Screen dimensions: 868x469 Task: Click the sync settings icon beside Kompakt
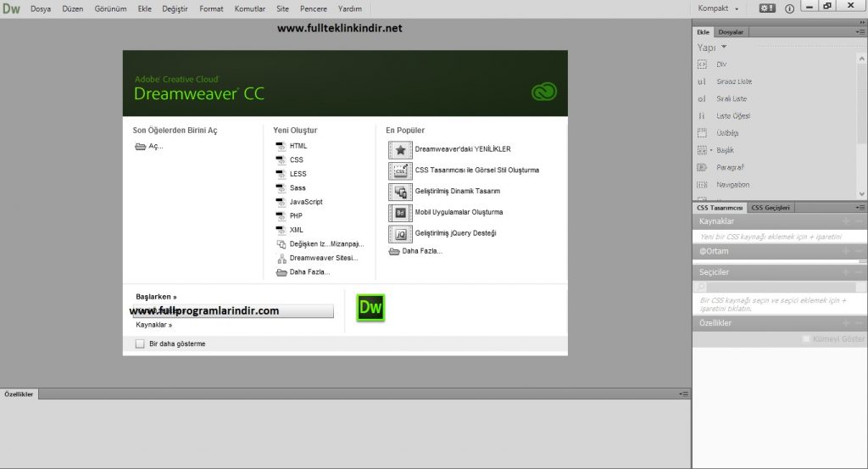pyautogui.click(x=766, y=8)
